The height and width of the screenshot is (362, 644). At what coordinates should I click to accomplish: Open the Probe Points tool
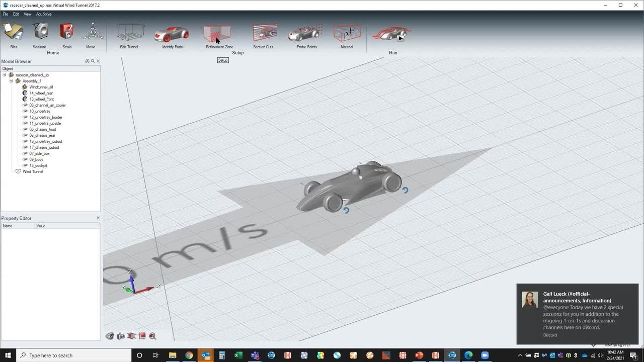(x=305, y=34)
